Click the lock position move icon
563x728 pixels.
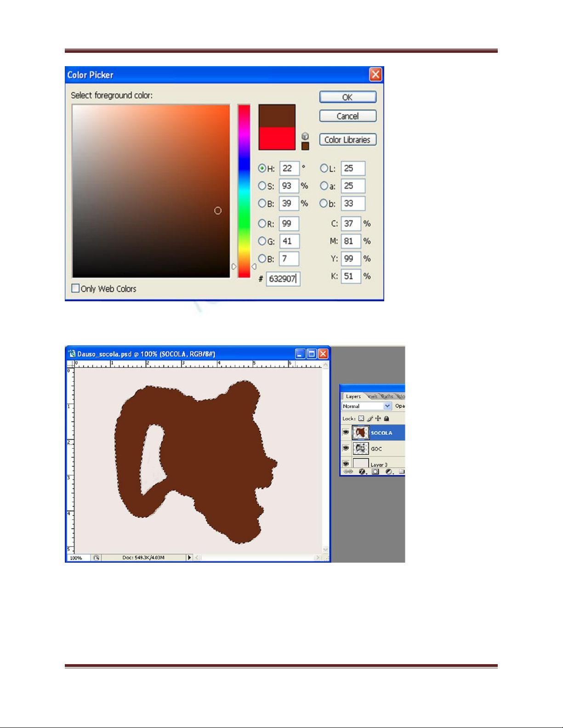[x=378, y=418]
